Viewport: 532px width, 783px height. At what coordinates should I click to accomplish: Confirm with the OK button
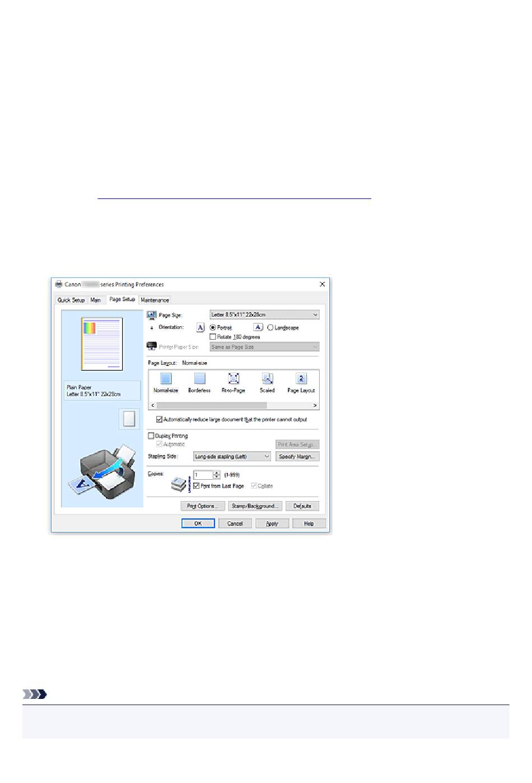click(198, 523)
